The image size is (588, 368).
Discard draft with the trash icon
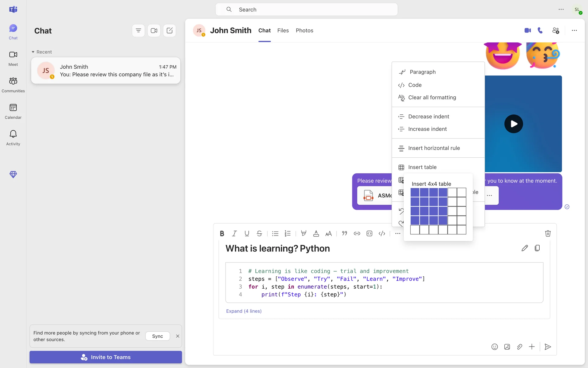(x=548, y=233)
